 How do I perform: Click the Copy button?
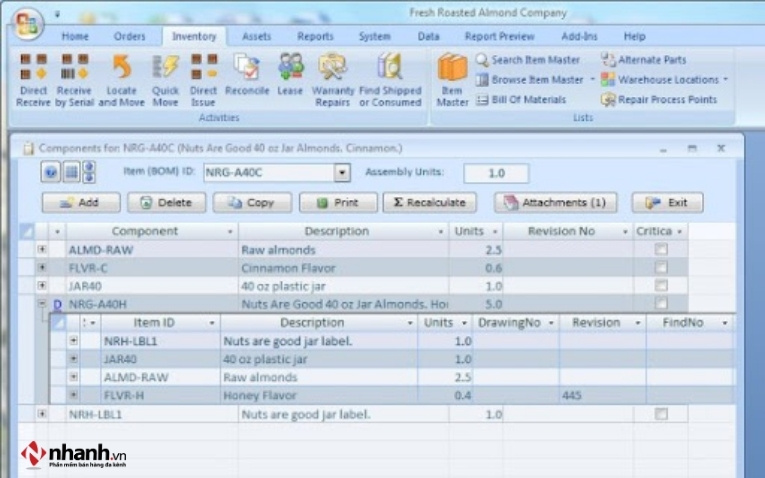[x=252, y=202]
